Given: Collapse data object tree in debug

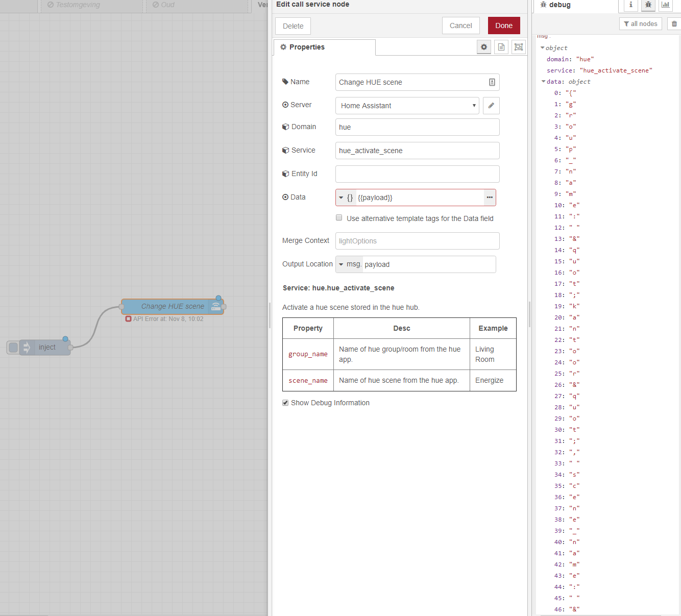Looking at the screenshot, I should click(x=543, y=82).
